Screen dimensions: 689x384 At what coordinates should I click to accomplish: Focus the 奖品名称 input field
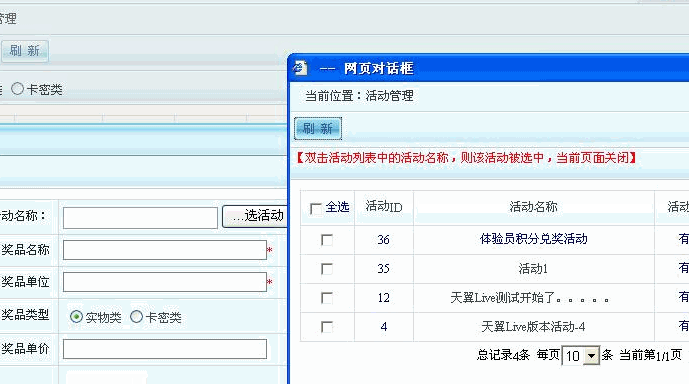pyautogui.click(x=165, y=250)
